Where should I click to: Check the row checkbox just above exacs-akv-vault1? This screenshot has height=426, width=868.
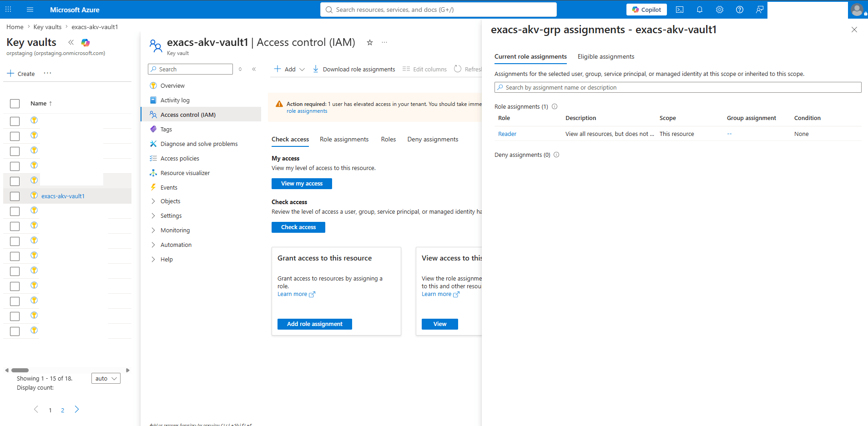15,181
